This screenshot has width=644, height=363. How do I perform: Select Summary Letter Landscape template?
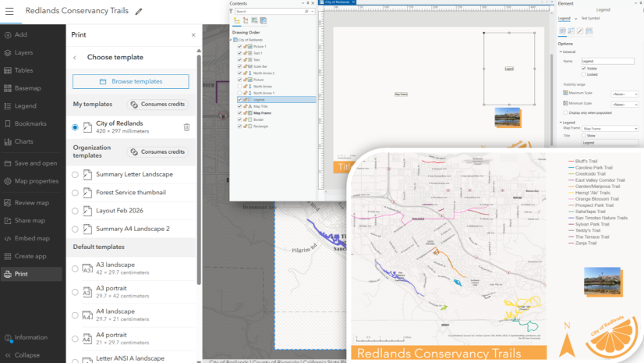coord(75,175)
